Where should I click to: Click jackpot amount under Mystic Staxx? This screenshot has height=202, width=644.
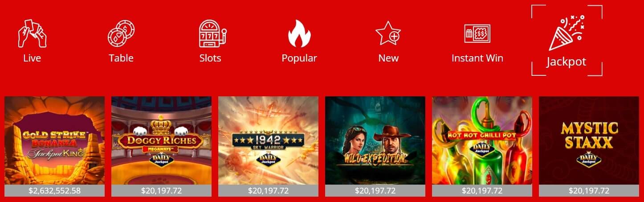pos(589,190)
